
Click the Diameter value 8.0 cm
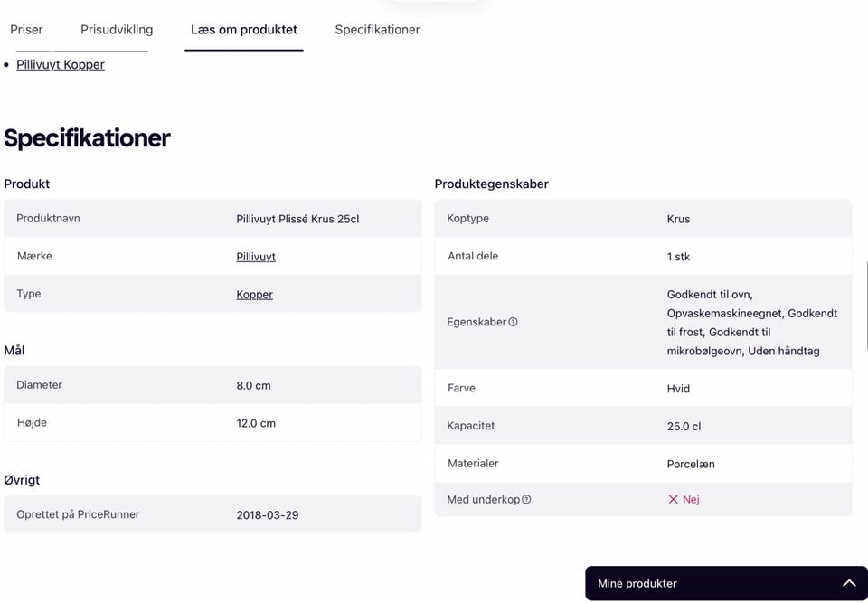253,385
